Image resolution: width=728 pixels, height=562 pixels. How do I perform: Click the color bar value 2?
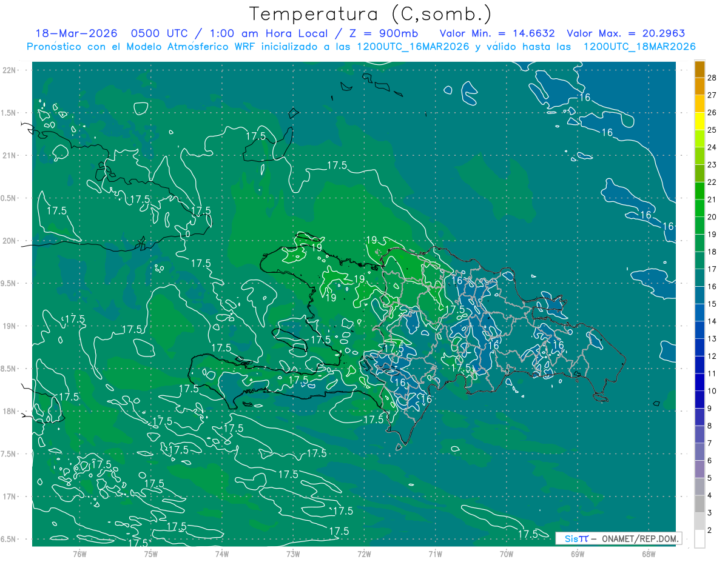[710, 530]
